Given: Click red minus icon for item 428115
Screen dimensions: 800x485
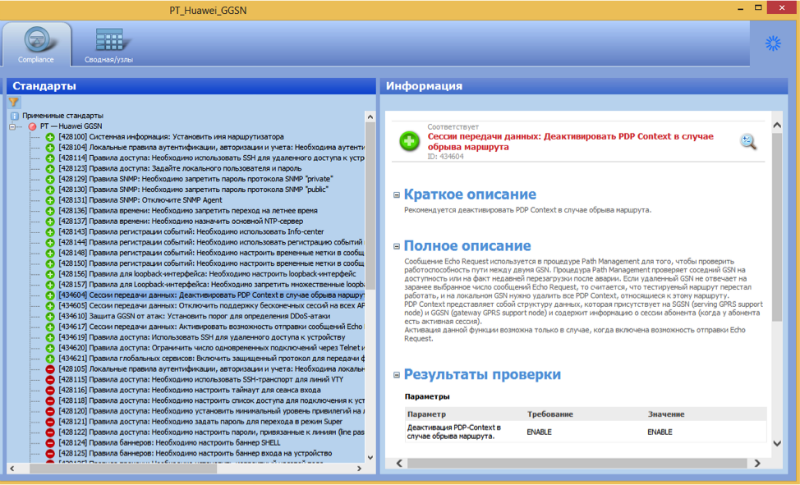Looking at the screenshot, I should point(50,380).
